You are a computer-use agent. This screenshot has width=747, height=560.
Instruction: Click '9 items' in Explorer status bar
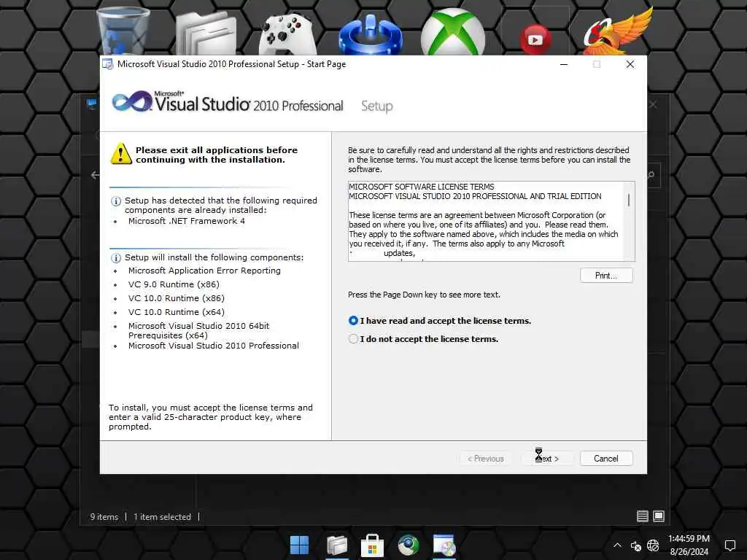104,517
